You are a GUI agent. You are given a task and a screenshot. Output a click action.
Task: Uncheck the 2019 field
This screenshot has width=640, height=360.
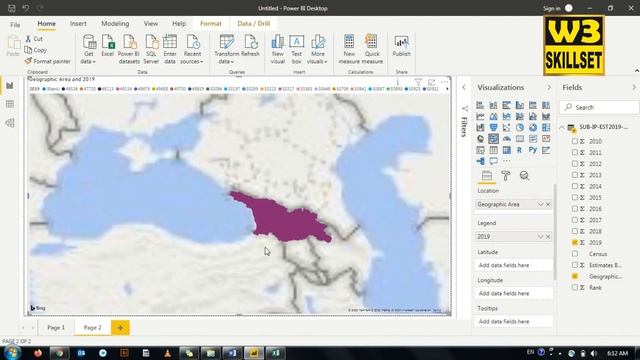click(x=575, y=242)
